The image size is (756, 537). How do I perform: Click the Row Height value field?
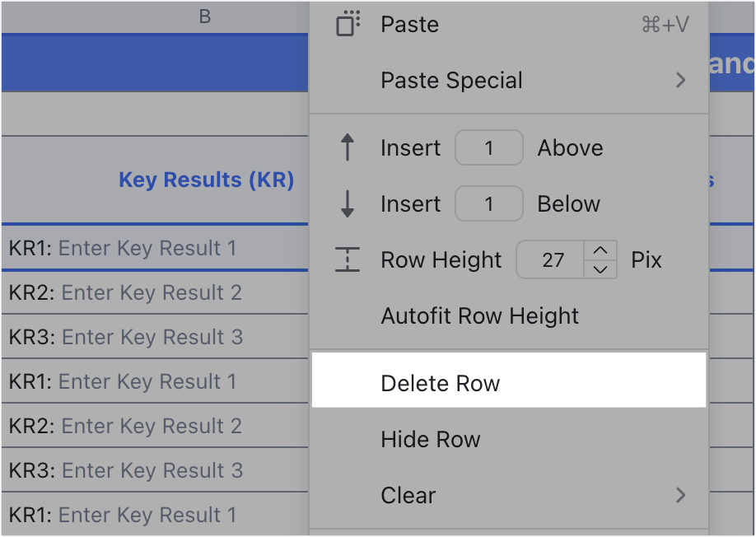point(551,259)
